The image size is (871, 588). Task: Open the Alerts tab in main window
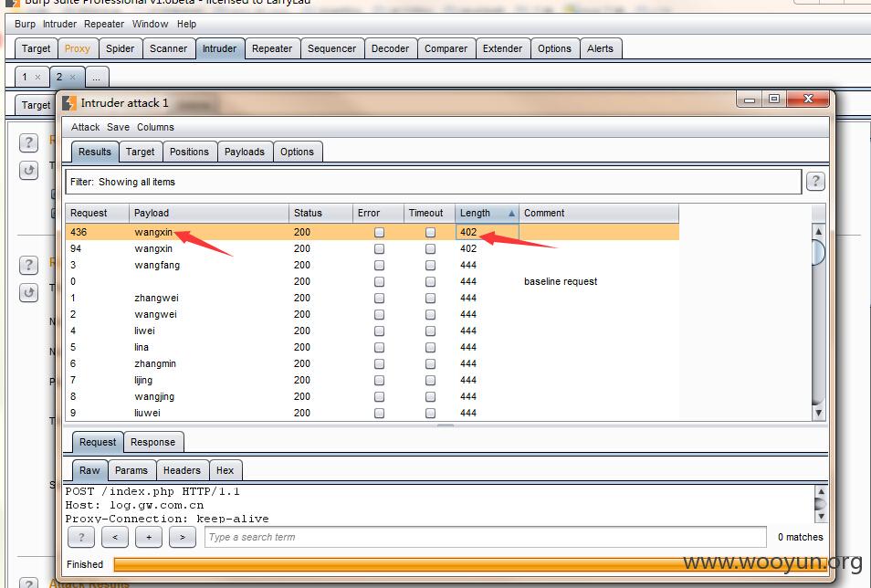(x=600, y=48)
